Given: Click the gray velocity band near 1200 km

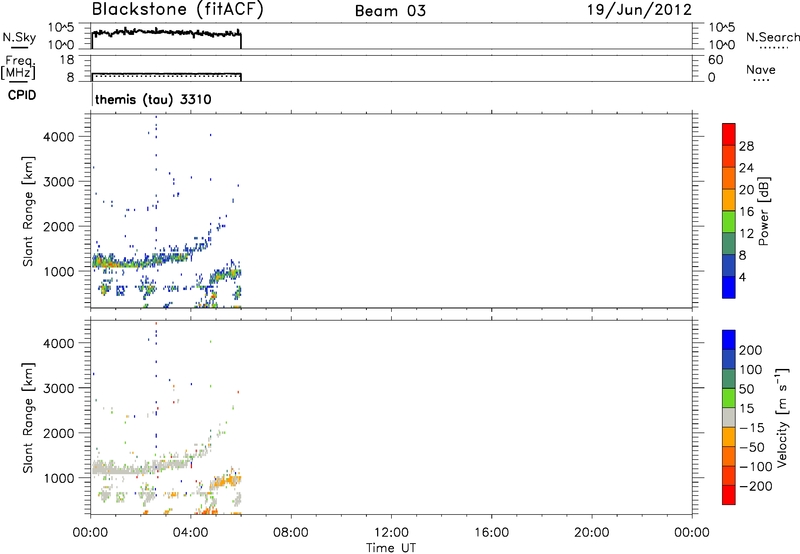Looking at the screenshot, I should (140, 467).
